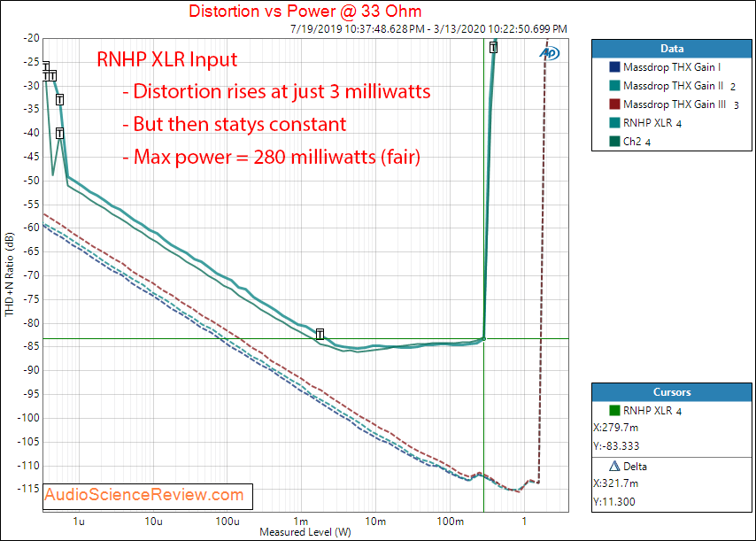Click the Cursors panel header
The height and width of the screenshot is (541, 756).
click(672, 392)
